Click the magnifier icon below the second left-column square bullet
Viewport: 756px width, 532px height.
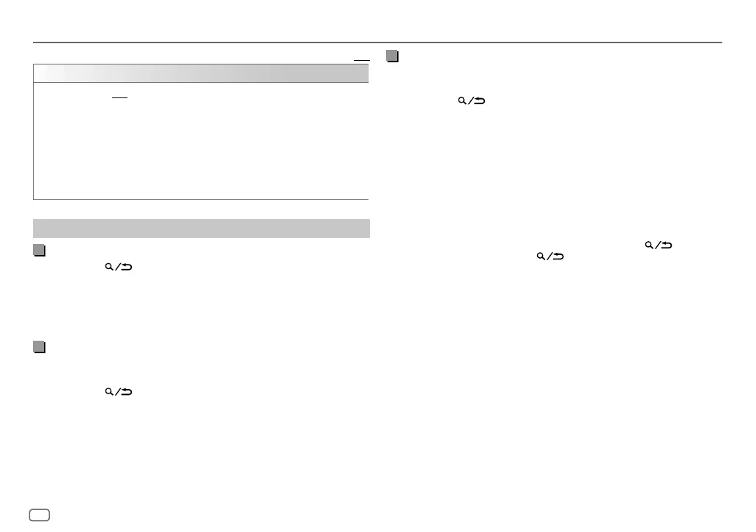click(109, 391)
